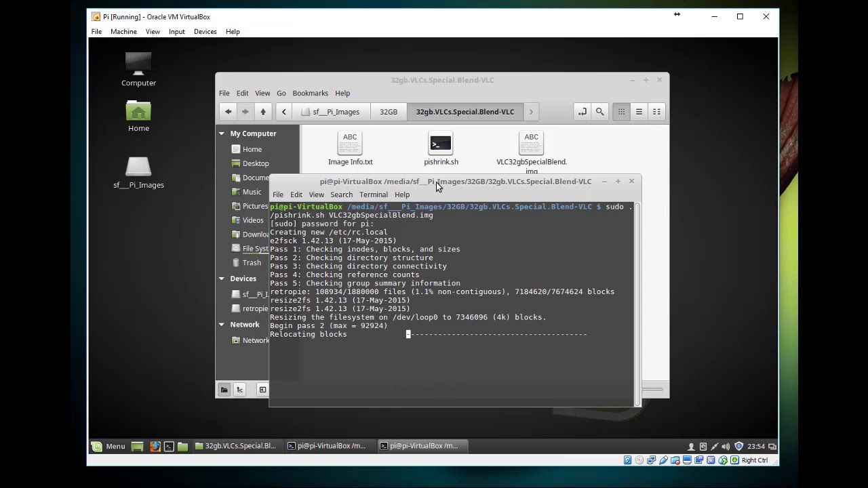The image size is (868, 488).
Task: Switch file manager to compact view
Action: (x=656, y=112)
